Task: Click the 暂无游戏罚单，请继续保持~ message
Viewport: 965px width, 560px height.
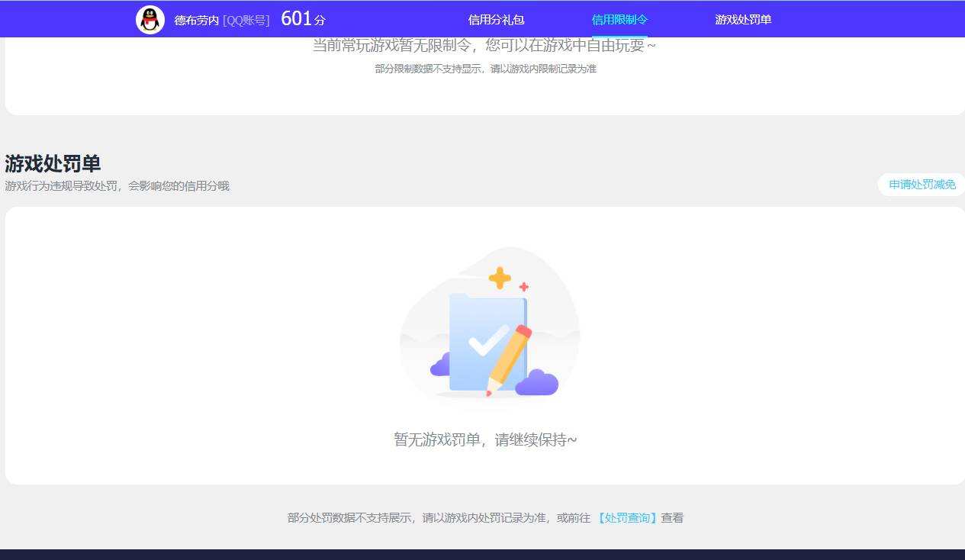Action: tap(485, 439)
